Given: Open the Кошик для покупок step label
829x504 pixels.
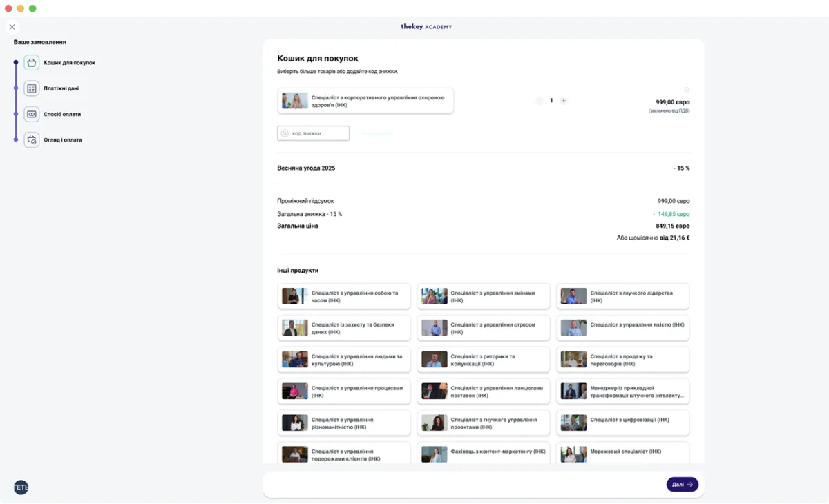Looking at the screenshot, I should 70,63.
